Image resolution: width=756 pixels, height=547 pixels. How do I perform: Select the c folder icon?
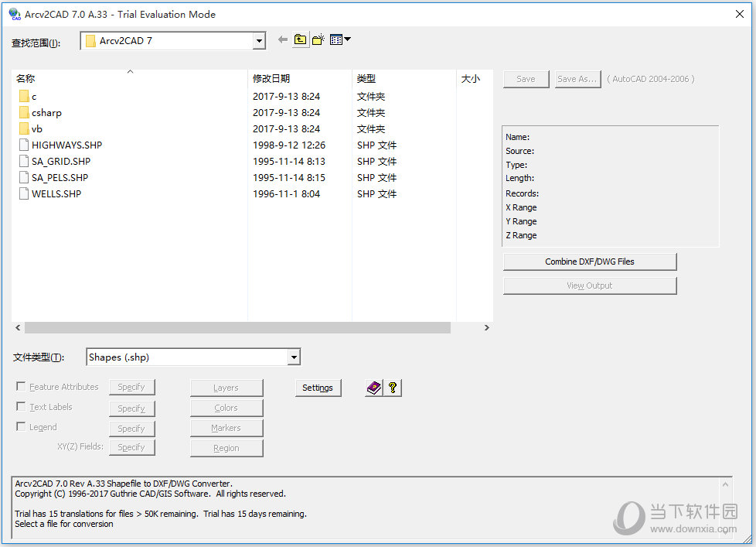(24, 97)
